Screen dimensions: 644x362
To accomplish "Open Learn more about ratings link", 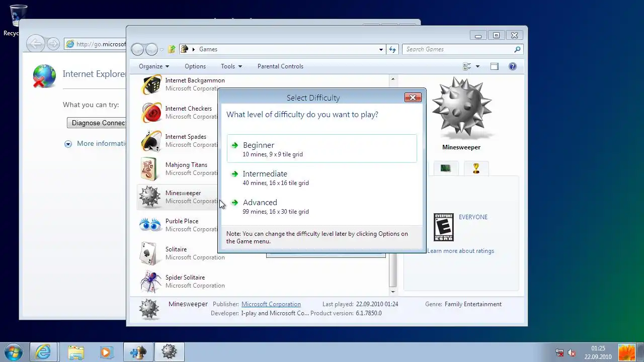I will tap(460, 251).
